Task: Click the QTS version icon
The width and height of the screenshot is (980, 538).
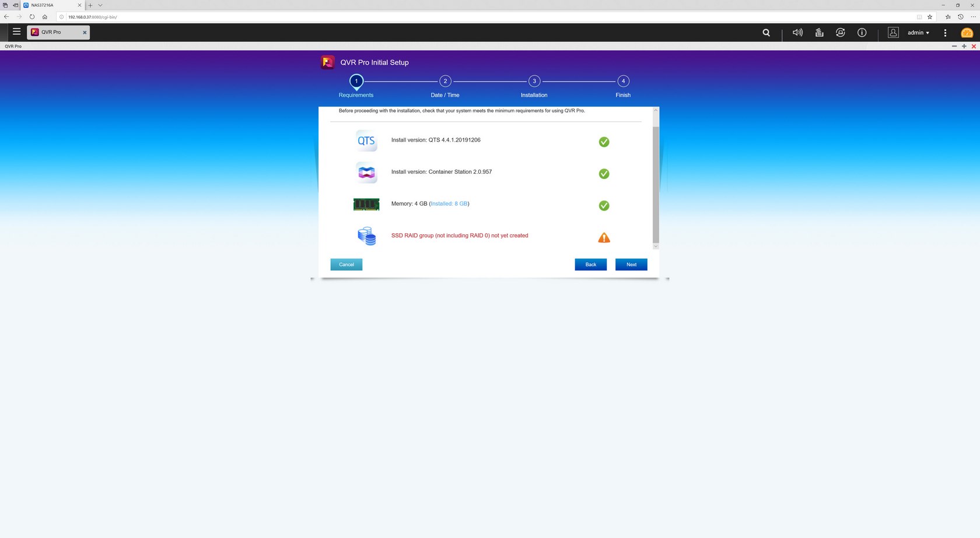Action: [x=366, y=140]
